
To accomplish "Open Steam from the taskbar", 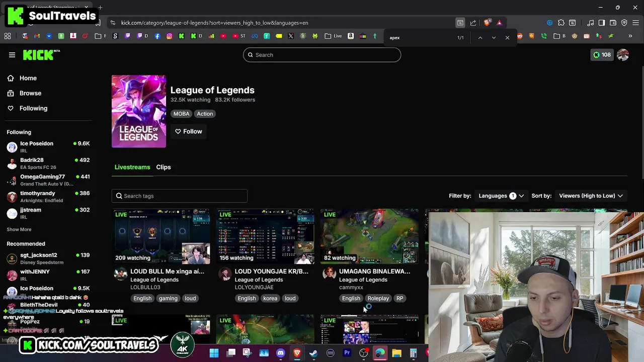I will pyautogui.click(x=313, y=353).
